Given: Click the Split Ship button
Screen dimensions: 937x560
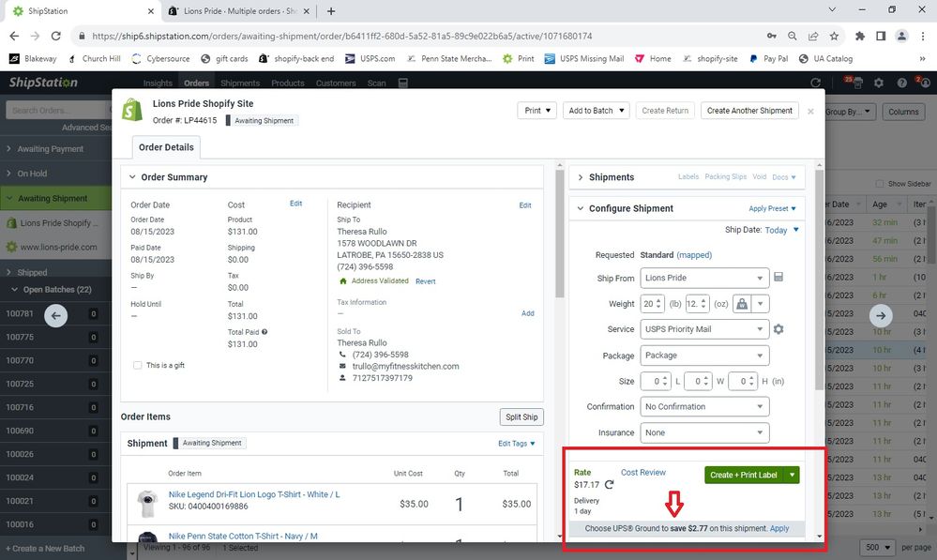Looking at the screenshot, I should (521, 417).
